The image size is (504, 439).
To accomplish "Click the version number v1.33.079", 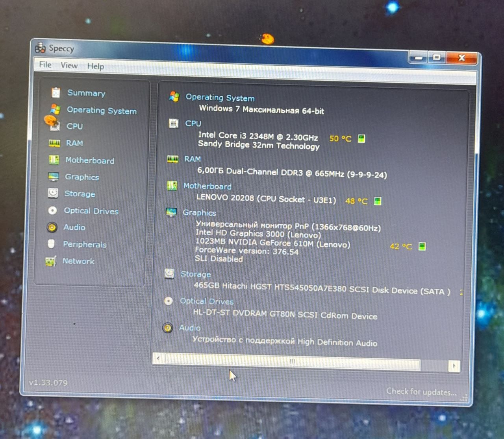I will click(x=48, y=383).
